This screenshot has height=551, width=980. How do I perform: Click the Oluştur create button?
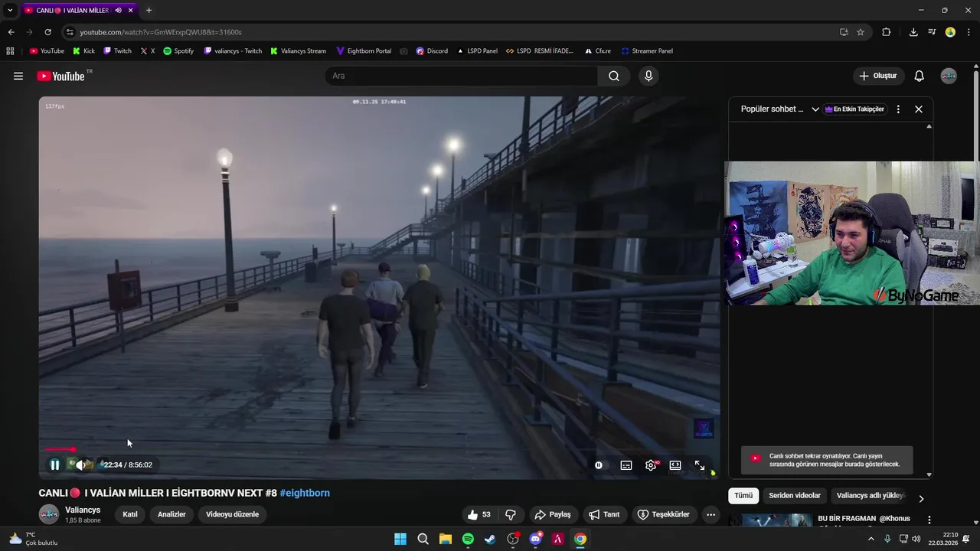coord(879,76)
